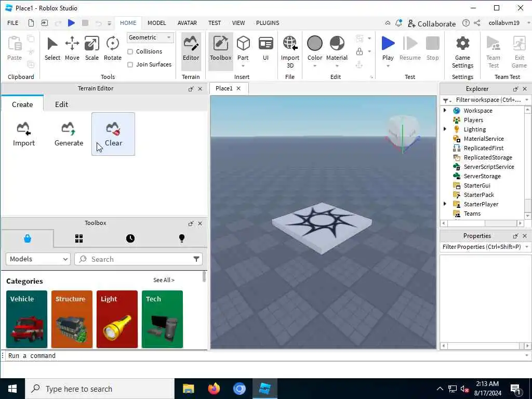Viewport: 532px width, 399px height.
Task: Click the search filter funnel icon
Action: click(x=196, y=259)
